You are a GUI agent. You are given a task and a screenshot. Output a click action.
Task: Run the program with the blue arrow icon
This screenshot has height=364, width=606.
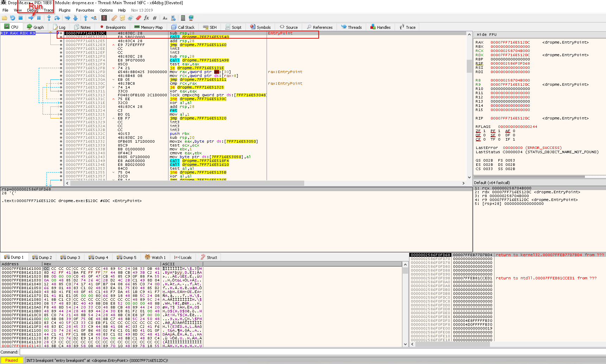pyautogui.click(x=31, y=18)
